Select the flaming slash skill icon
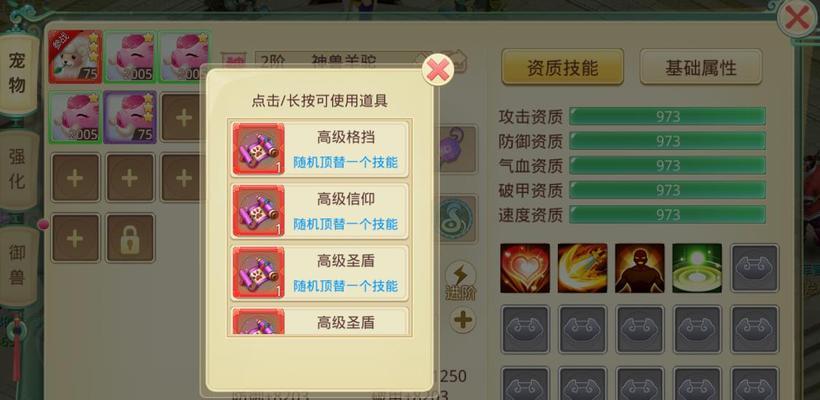This screenshot has height=400, width=820. coord(582,268)
